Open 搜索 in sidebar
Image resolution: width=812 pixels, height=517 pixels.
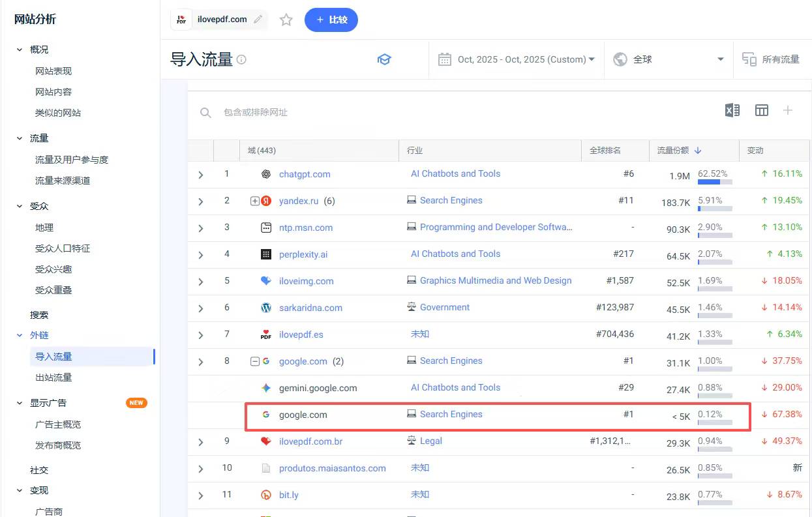click(x=39, y=315)
